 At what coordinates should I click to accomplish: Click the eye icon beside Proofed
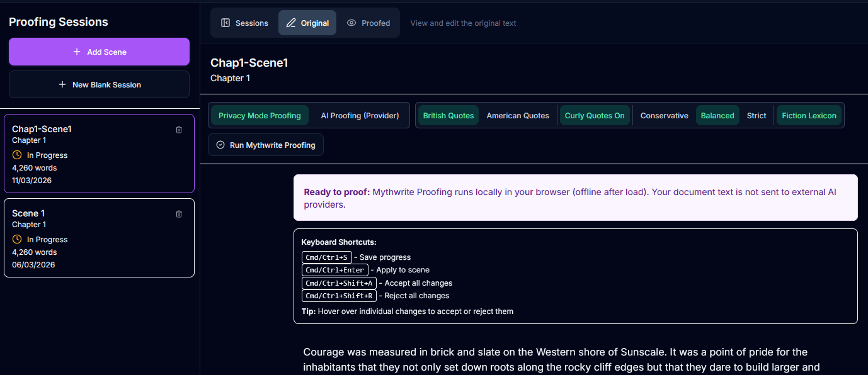[x=351, y=23]
